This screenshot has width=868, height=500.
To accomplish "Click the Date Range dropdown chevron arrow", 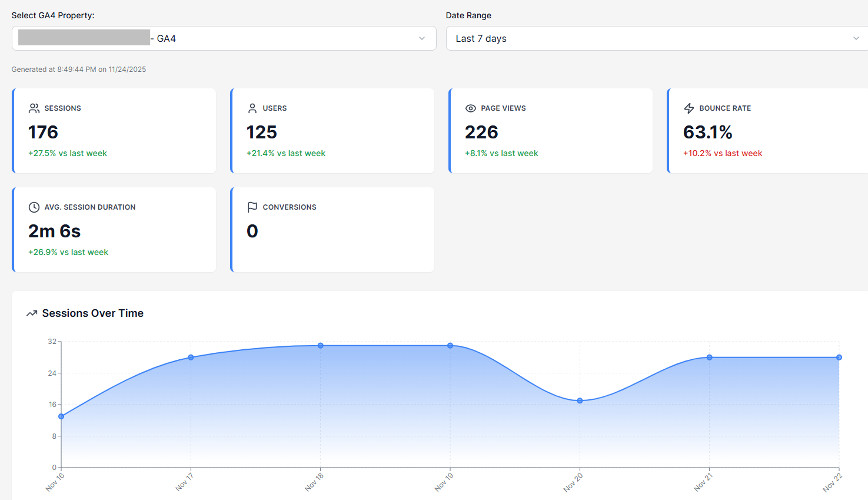I will 856,38.
